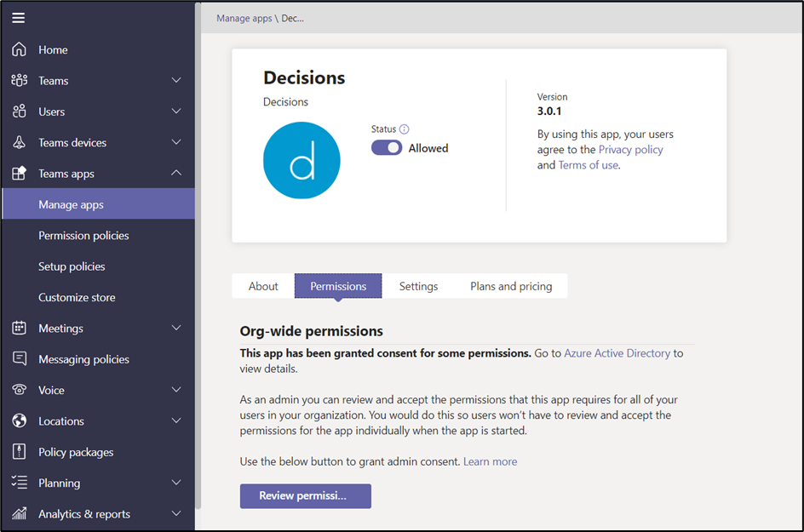
Task: Open Customize store page
Action: [x=99, y=297]
